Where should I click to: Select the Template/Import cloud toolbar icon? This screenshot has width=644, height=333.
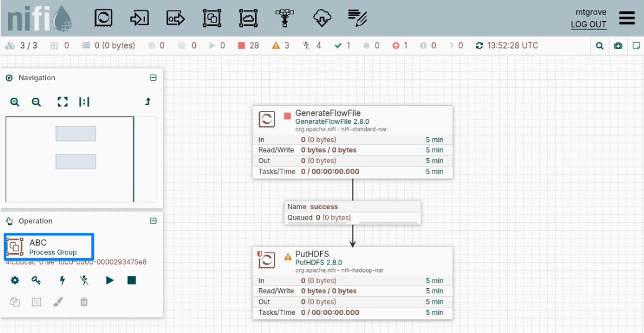coord(321,18)
